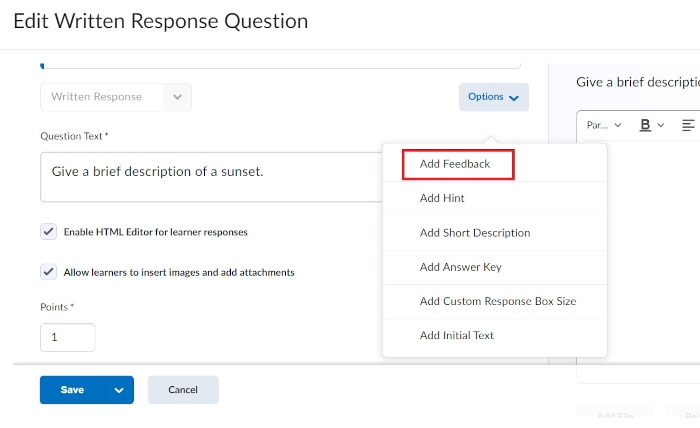This screenshot has width=700, height=428.
Task: Select Add Short Description option
Action: 475,233
